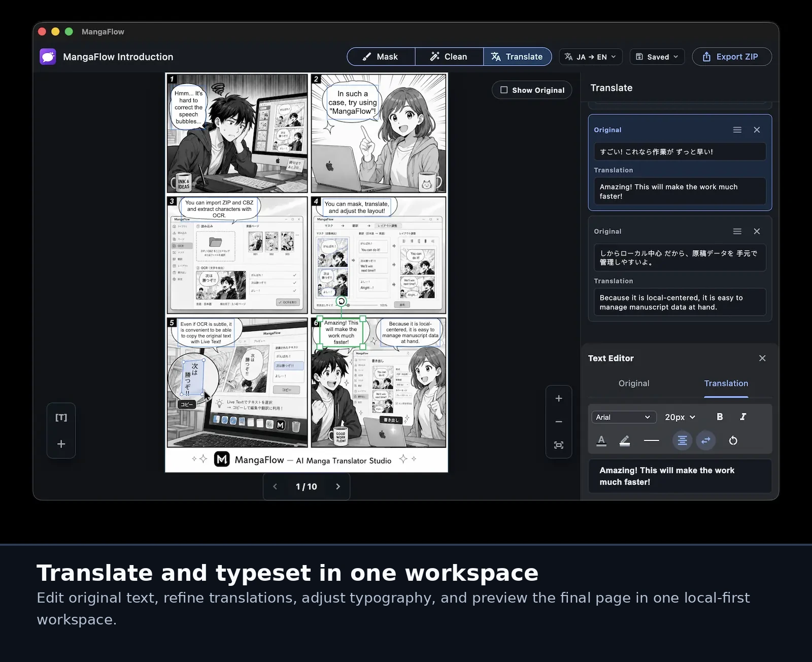Select the 'Even if OCR is subtle' bubble
Image resolution: width=812 pixels, height=662 pixels.
point(206,333)
